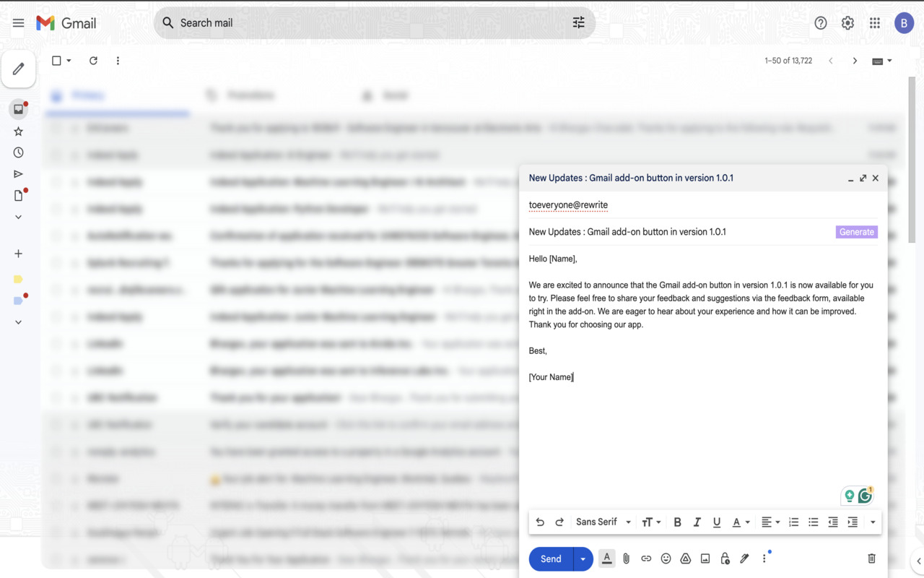Viewport: 924px width, 578px height.
Task: Redo edit in compose
Action: [x=559, y=522]
